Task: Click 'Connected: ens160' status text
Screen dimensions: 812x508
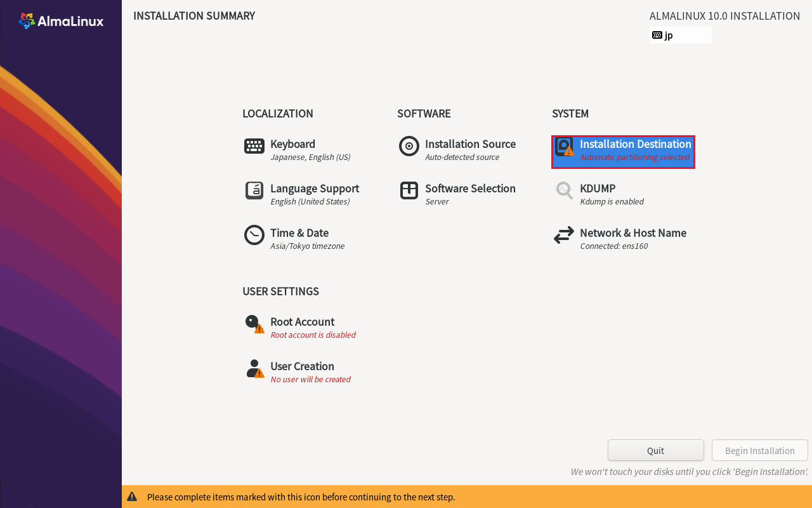Action: tap(614, 246)
